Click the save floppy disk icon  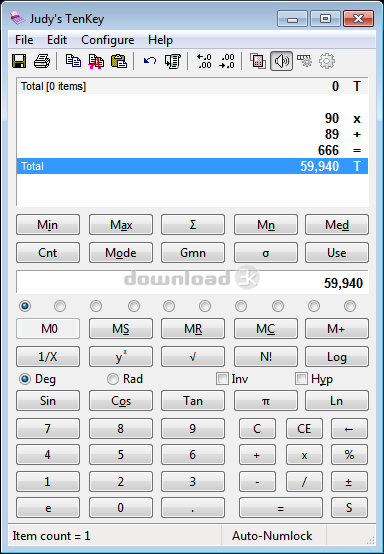19,61
